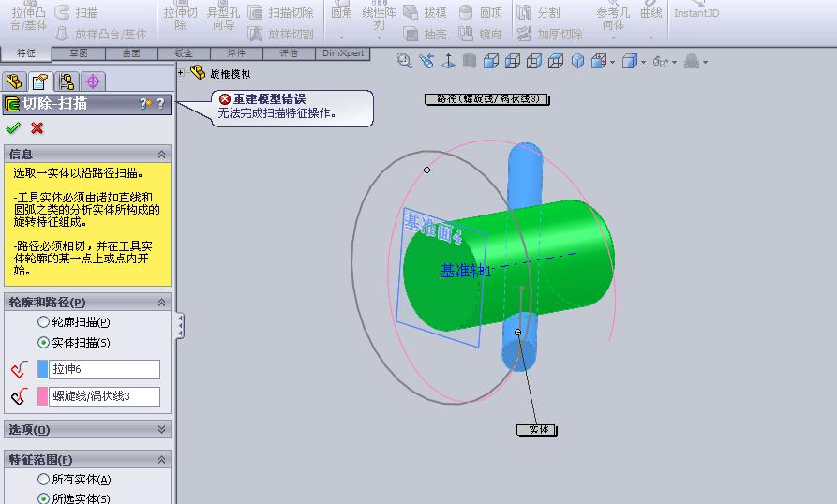Image resolution: width=837 pixels, height=504 pixels.
Task: Open the Hide/Show Items dropdown arrow
Action: click(x=674, y=63)
